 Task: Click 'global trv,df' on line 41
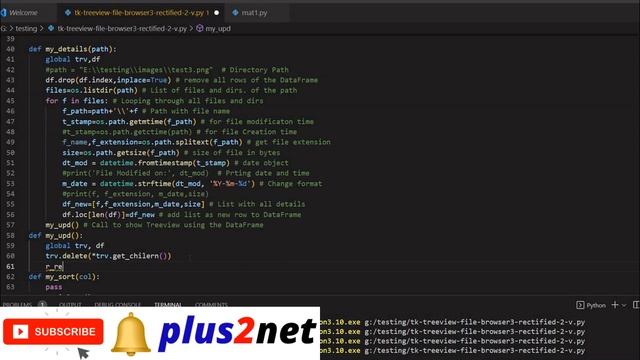73,59
